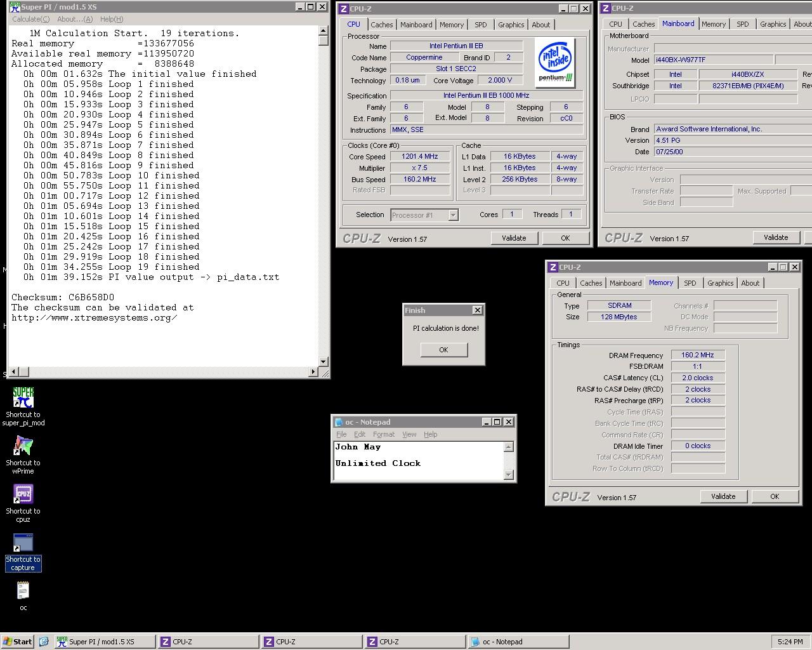Open Edit menu in Notepad
This screenshot has width=812, height=650.
click(x=360, y=434)
